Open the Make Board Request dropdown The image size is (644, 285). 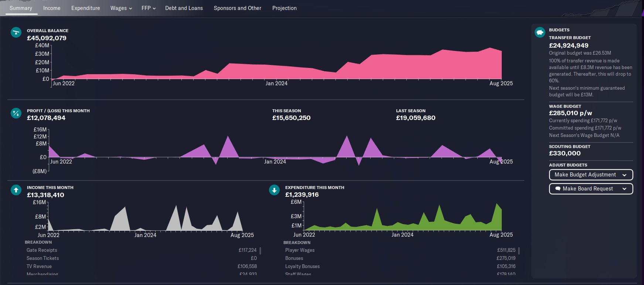click(591, 189)
